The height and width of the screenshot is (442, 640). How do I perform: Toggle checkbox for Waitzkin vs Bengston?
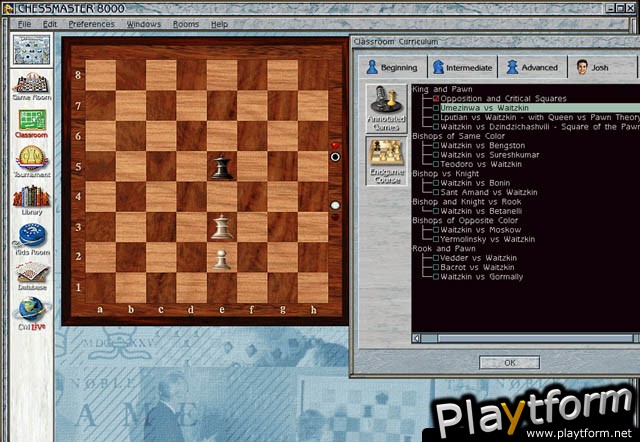pos(436,146)
